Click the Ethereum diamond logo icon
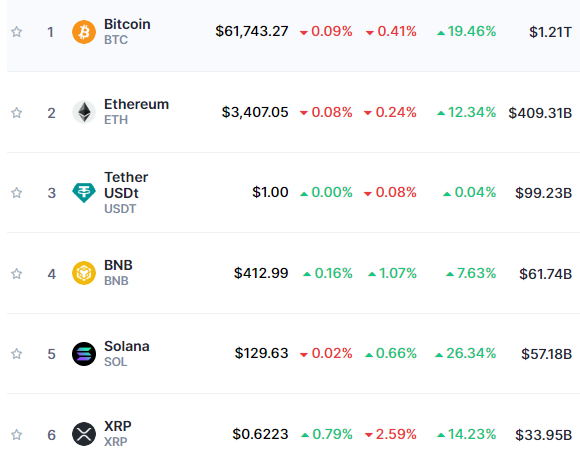Image resolution: width=580 pixels, height=461 pixels. (x=84, y=112)
